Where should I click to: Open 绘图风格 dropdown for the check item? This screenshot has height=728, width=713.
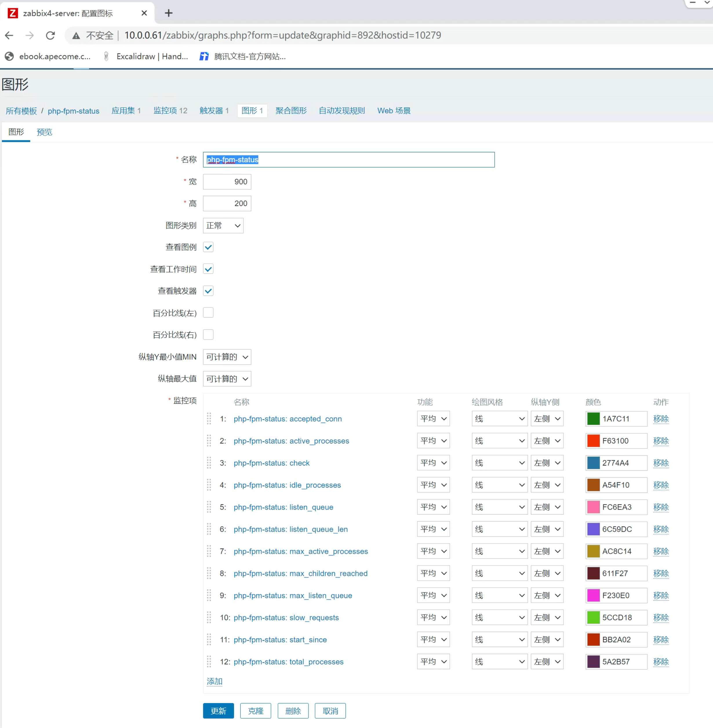(x=499, y=463)
